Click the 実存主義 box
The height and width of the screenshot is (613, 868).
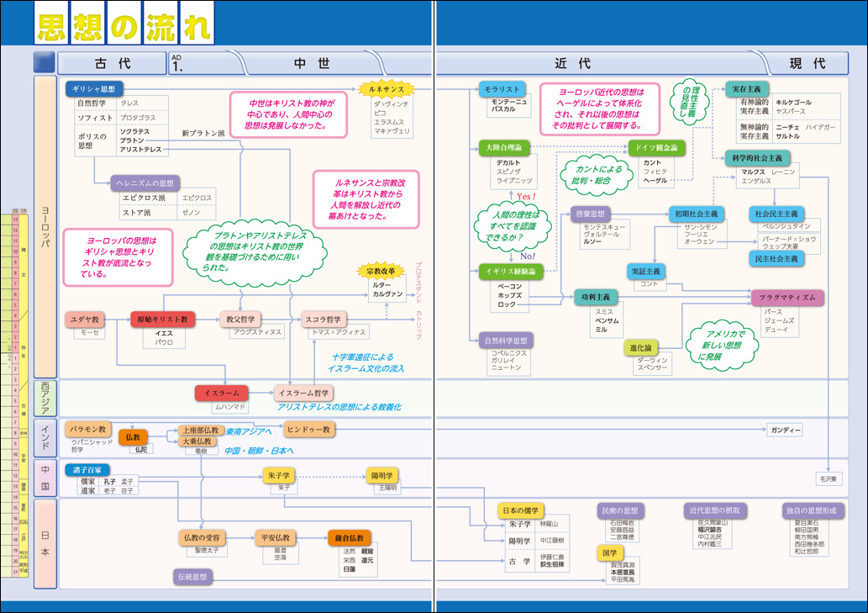(746, 88)
